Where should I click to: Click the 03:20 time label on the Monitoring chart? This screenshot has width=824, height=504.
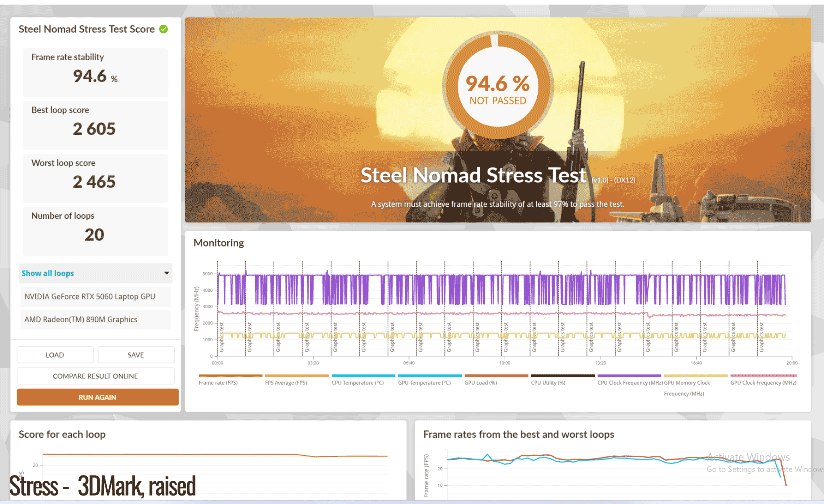pos(313,363)
